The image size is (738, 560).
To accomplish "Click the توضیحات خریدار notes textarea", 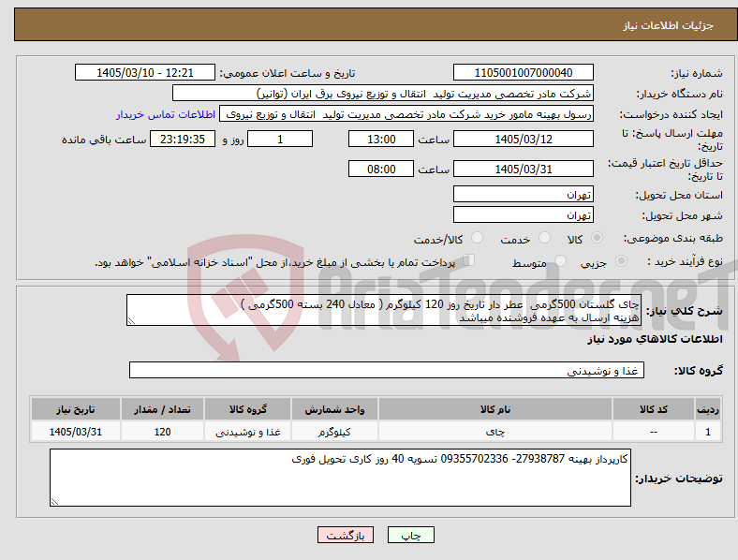I will click(340, 478).
